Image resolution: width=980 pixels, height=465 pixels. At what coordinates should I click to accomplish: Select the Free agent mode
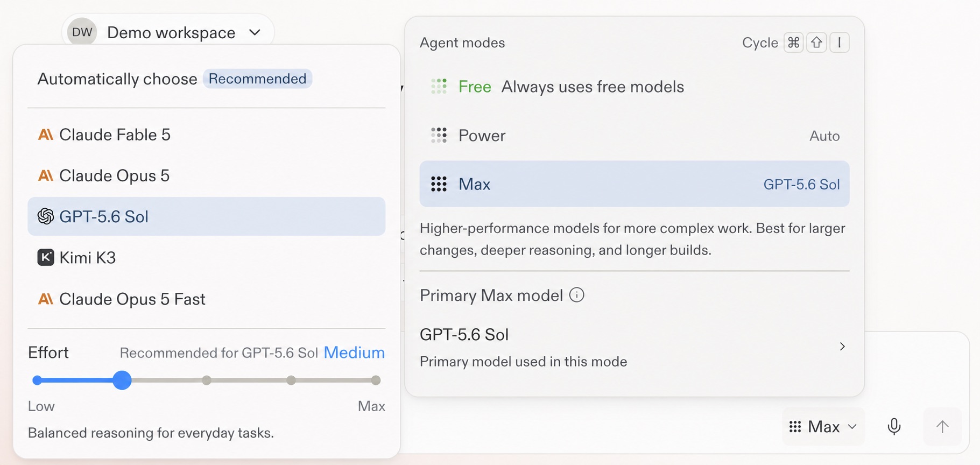click(634, 87)
